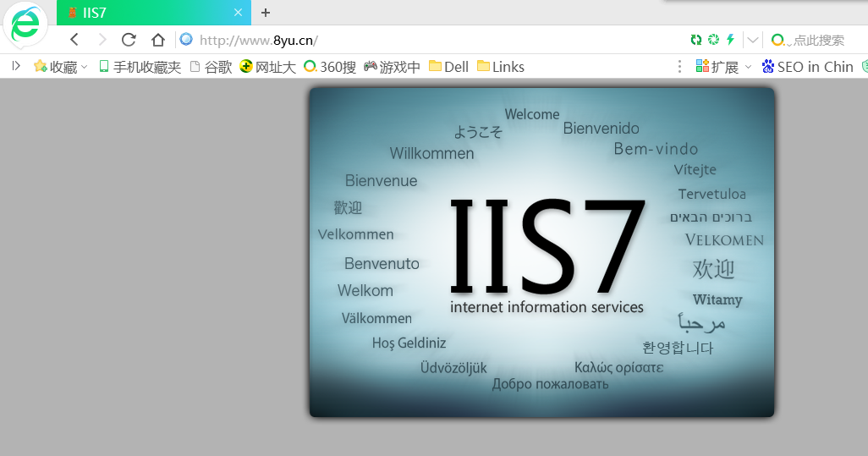Open the 游戏中 bookmark

click(392, 67)
